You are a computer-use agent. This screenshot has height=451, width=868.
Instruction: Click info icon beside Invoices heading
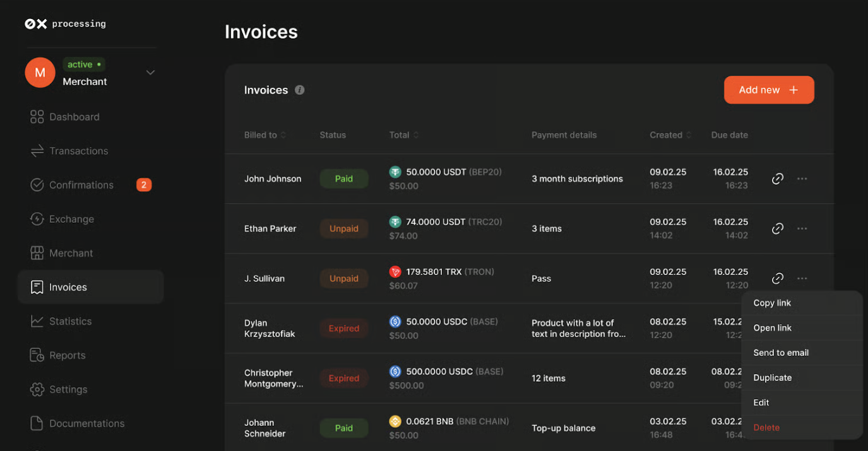coord(300,90)
